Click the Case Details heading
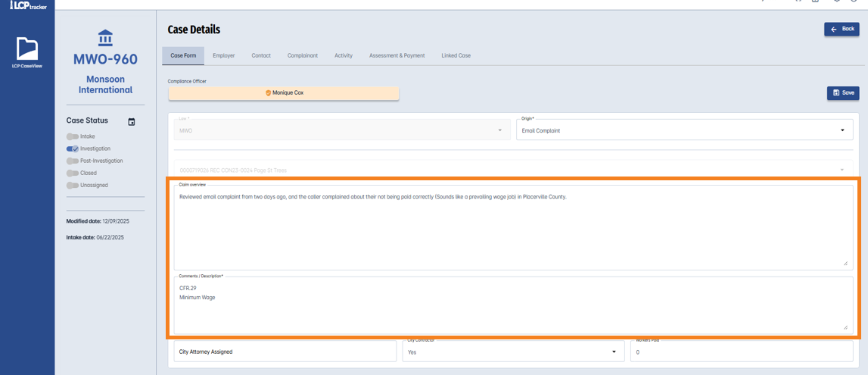Image resolution: width=868 pixels, height=375 pixels. click(194, 30)
